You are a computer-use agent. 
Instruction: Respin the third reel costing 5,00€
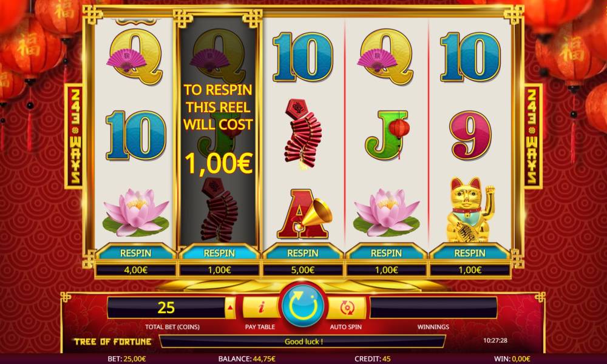[303, 253]
